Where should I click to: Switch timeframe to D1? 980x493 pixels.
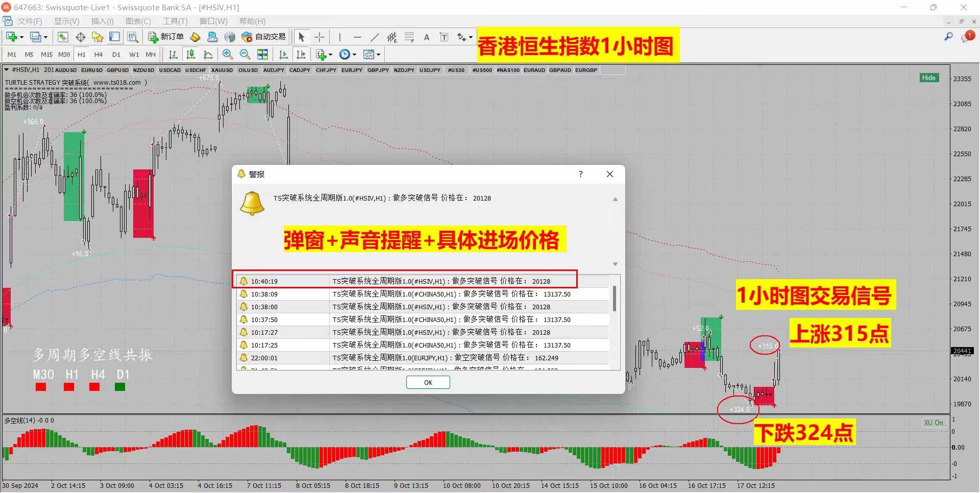[116, 55]
